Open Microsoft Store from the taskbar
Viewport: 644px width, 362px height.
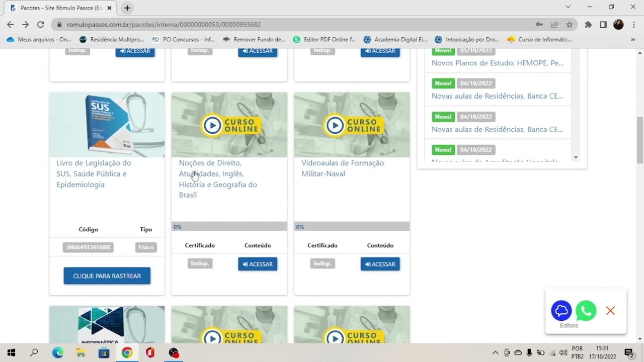coord(104,352)
